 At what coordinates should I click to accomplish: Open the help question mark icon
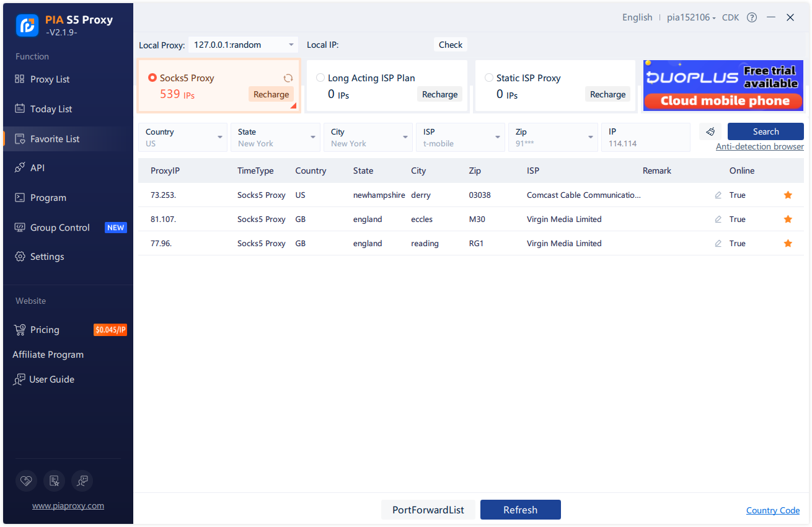[752, 17]
